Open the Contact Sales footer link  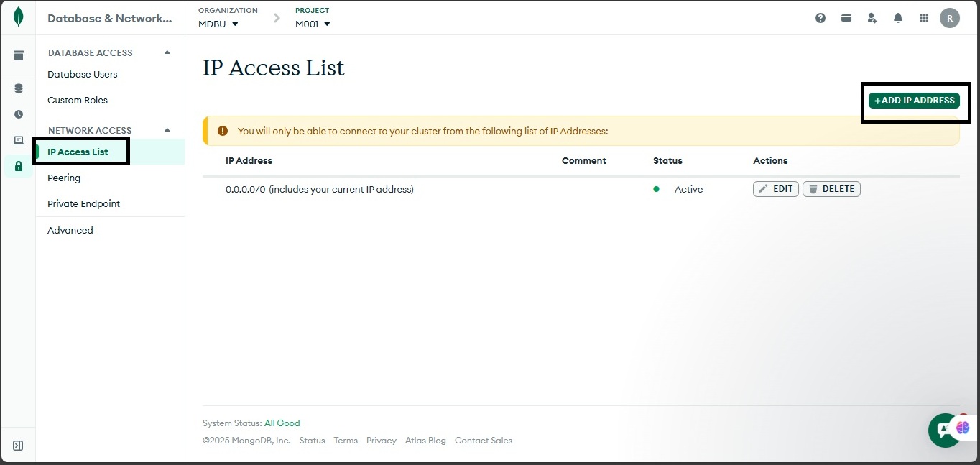(484, 441)
